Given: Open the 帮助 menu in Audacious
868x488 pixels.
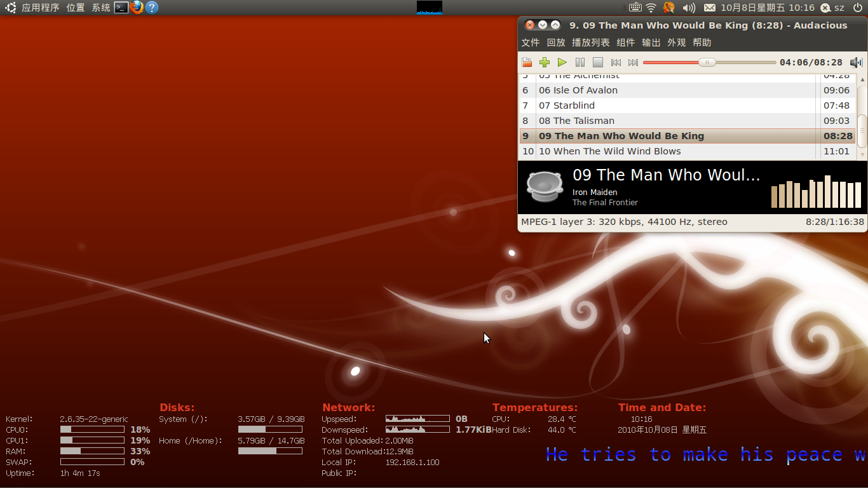Looking at the screenshot, I should (702, 43).
